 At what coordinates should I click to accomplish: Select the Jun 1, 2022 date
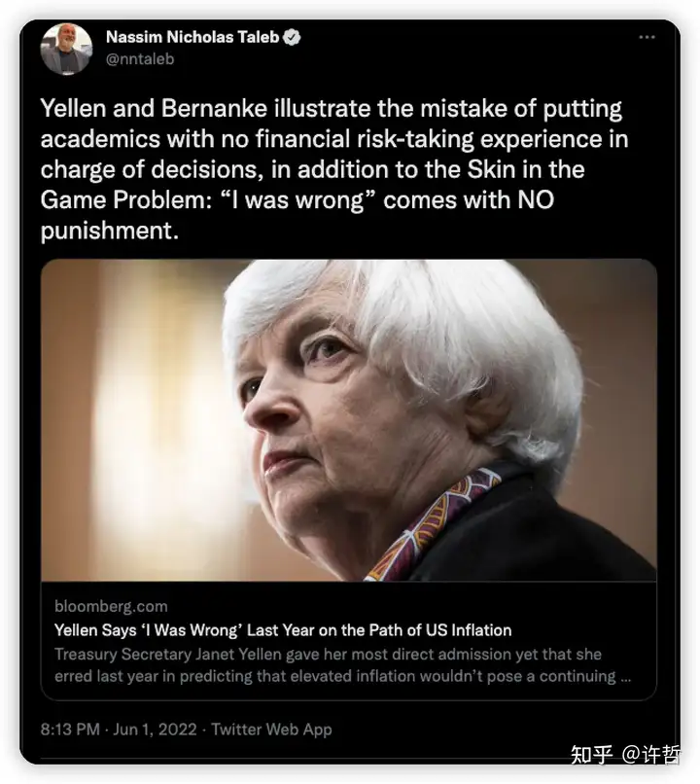pos(155,729)
